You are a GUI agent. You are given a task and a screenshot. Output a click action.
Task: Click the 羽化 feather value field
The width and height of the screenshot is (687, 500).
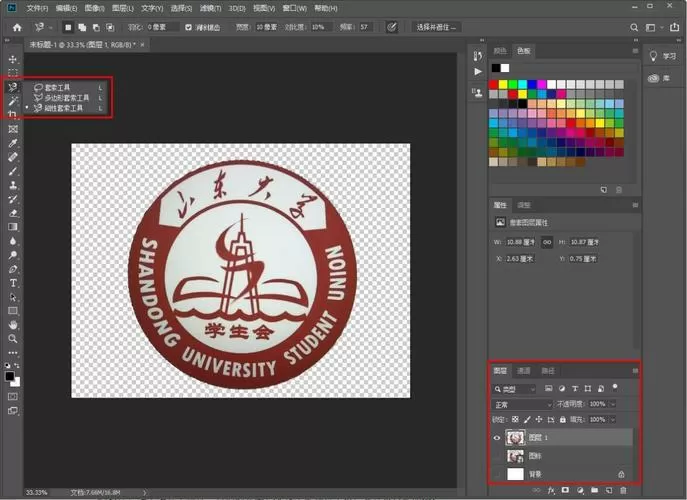(163, 28)
